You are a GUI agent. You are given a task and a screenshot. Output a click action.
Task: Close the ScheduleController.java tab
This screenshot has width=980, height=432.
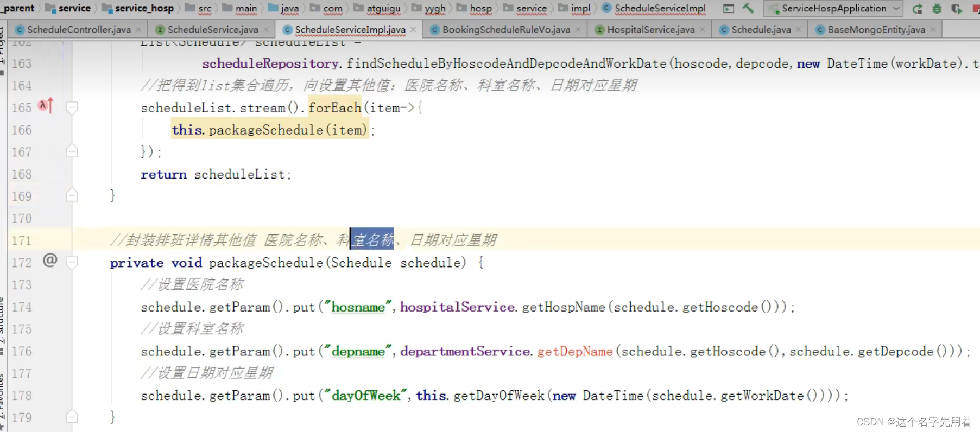point(138,29)
